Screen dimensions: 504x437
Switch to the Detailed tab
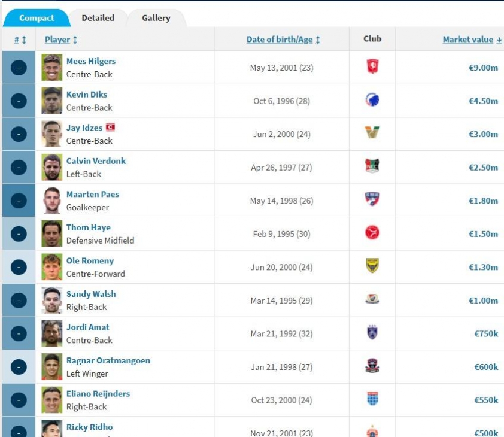[x=98, y=18]
